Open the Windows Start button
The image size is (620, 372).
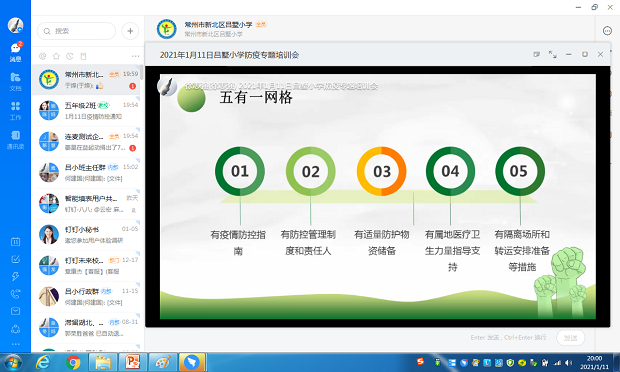[13, 363]
